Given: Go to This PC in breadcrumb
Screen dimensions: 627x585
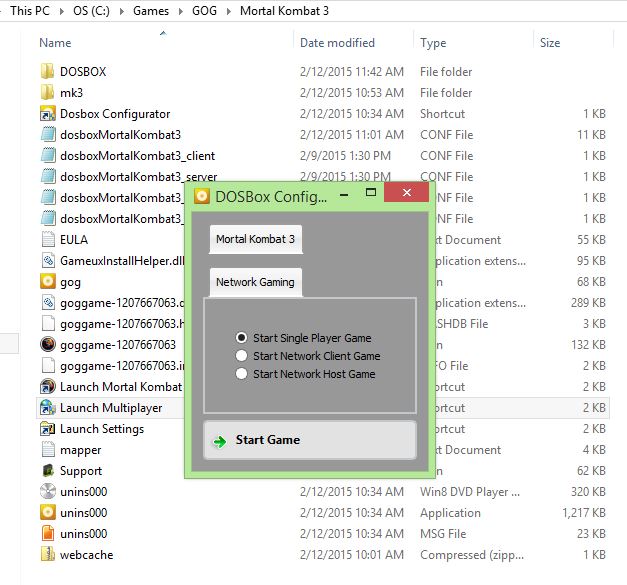Looking at the screenshot, I should (x=30, y=11).
